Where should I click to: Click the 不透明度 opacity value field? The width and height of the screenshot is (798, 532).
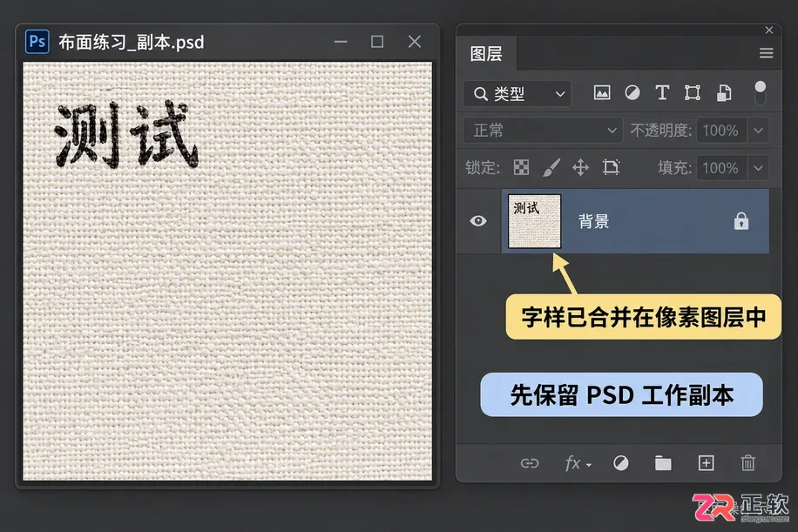click(721, 131)
